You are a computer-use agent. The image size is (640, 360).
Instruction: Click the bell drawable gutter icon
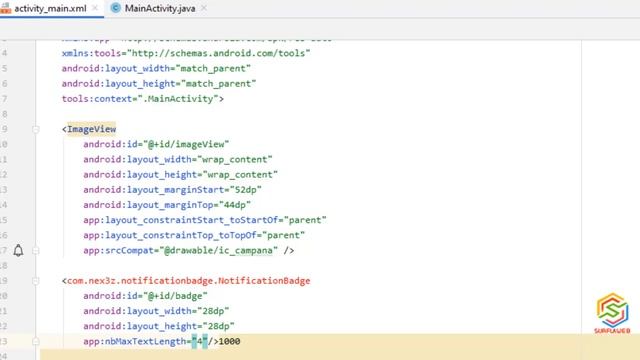[18, 250]
